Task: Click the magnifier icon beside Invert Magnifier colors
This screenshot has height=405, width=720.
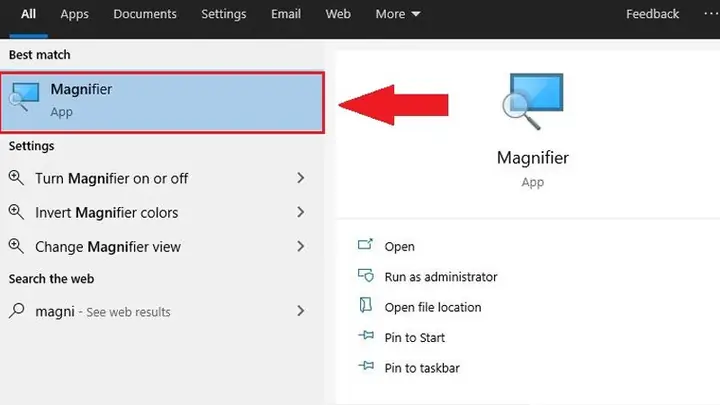Action: [x=16, y=212]
